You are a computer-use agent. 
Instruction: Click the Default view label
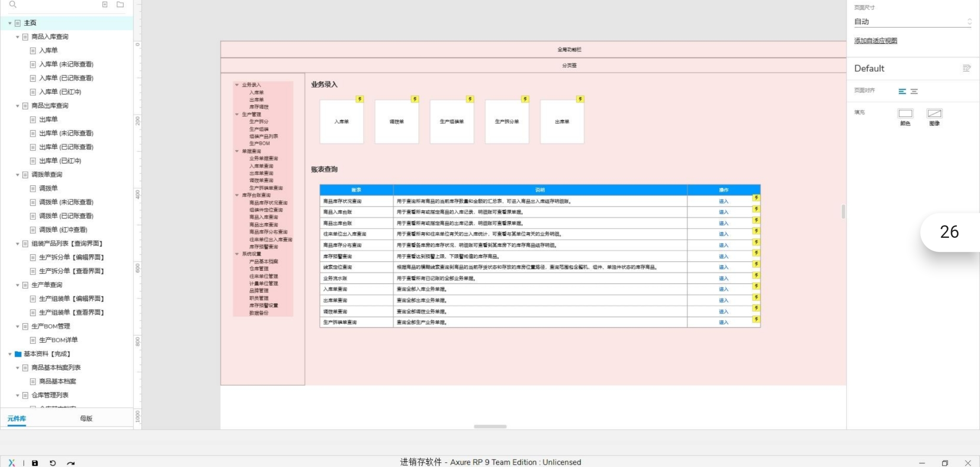[x=869, y=68]
